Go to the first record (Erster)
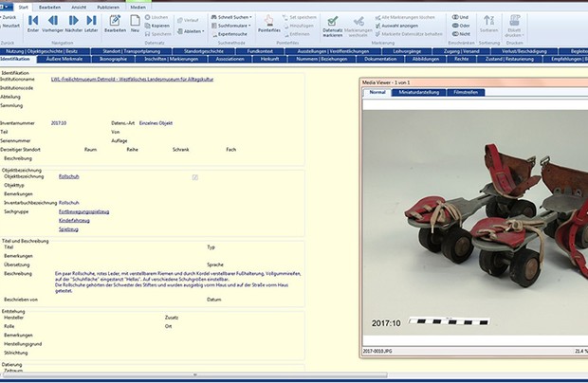The image size is (588, 383). pyautogui.click(x=33, y=24)
